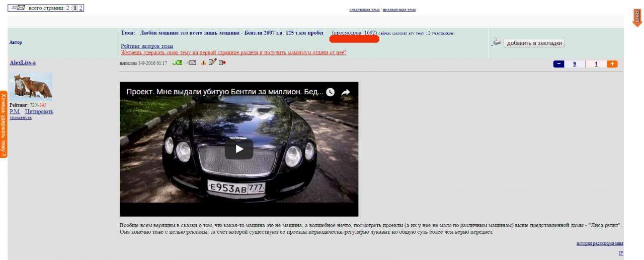Click the red-arrow document icon in post header
Viewport: 644px width, 260px height.
pyautogui.click(x=222, y=62)
